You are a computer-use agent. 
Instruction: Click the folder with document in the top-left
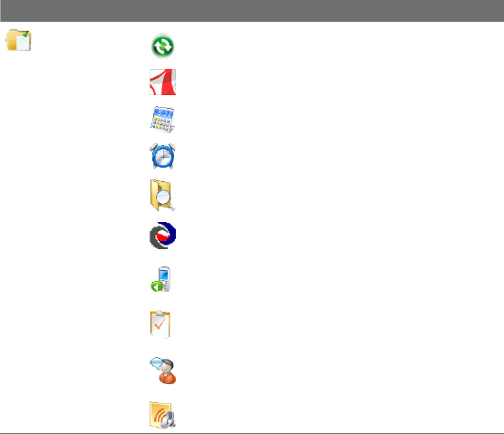19,40
